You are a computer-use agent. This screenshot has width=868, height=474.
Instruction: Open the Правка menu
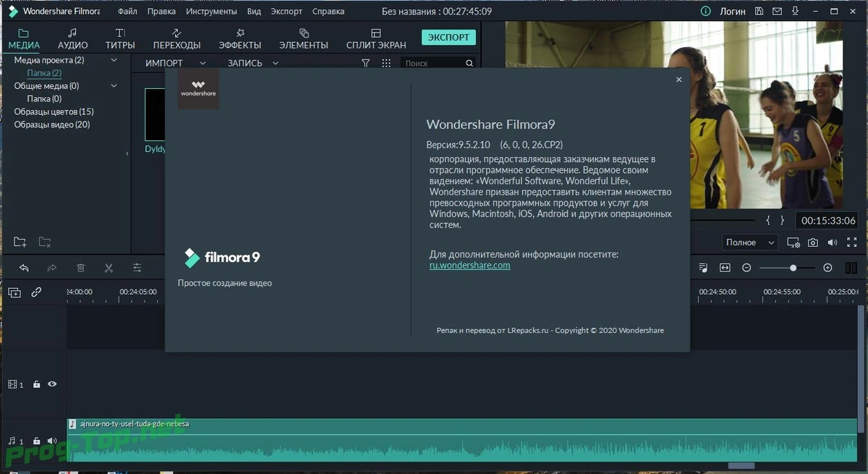(161, 12)
